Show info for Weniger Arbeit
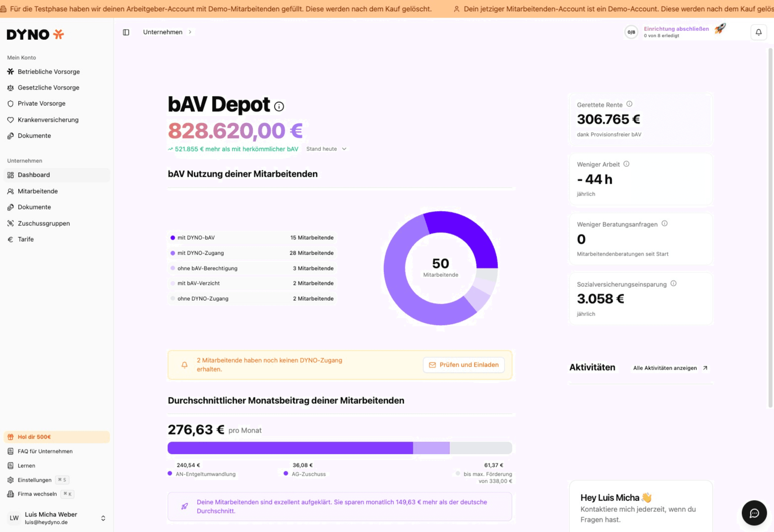This screenshot has width=774, height=532. pyautogui.click(x=626, y=164)
